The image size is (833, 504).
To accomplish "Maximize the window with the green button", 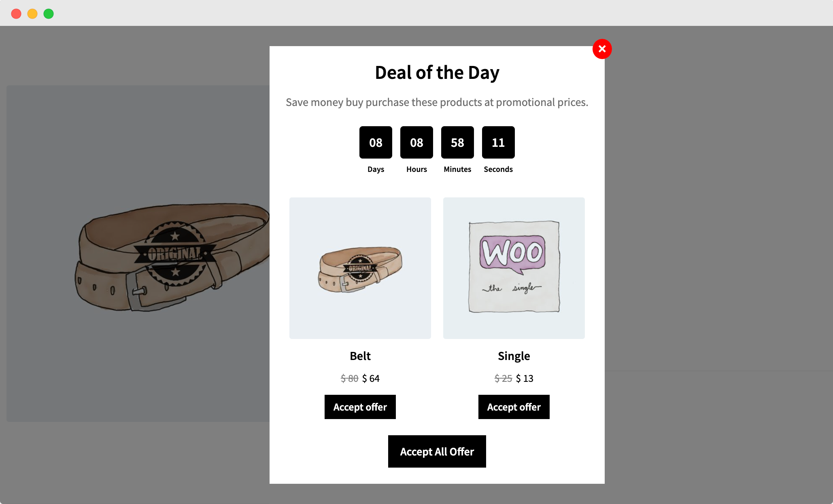I will pyautogui.click(x=49, y=14).
